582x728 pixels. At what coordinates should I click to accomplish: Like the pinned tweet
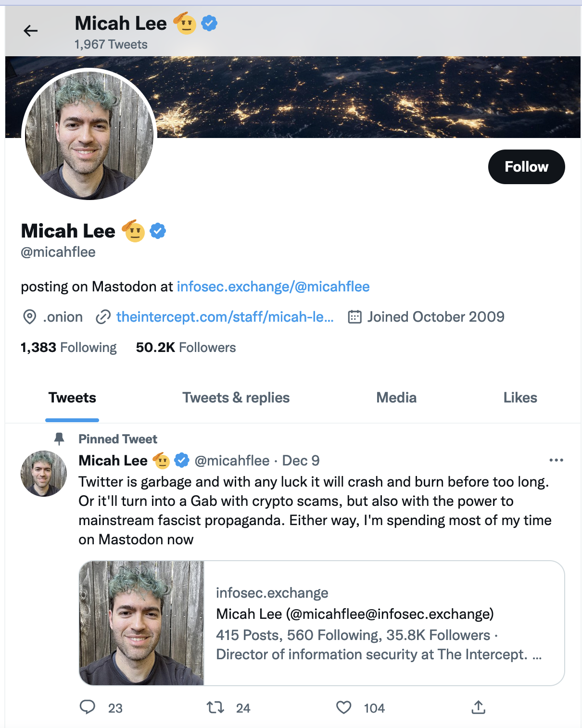pos(343,707)
